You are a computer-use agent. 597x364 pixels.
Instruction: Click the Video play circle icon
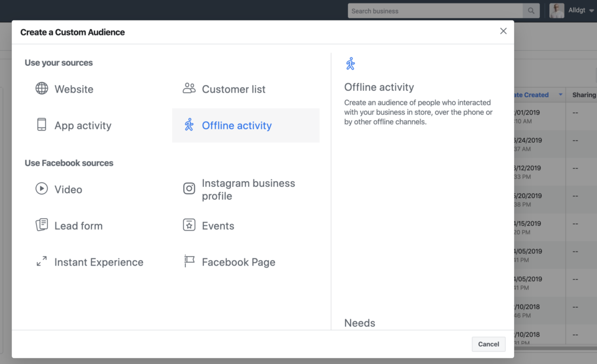[42, 188]
